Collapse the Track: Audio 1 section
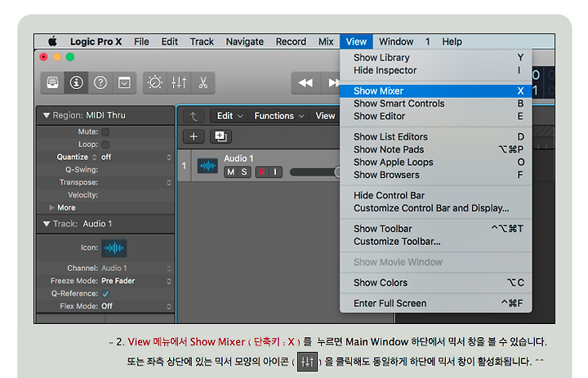This screenshot has height=378, width=588. point(47,224)
